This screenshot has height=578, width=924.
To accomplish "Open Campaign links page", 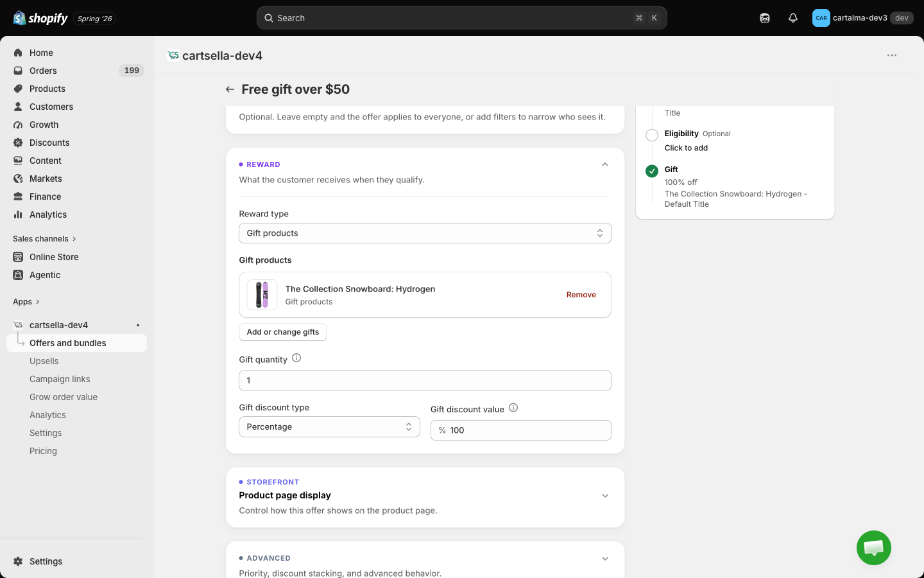I will 60,379.
